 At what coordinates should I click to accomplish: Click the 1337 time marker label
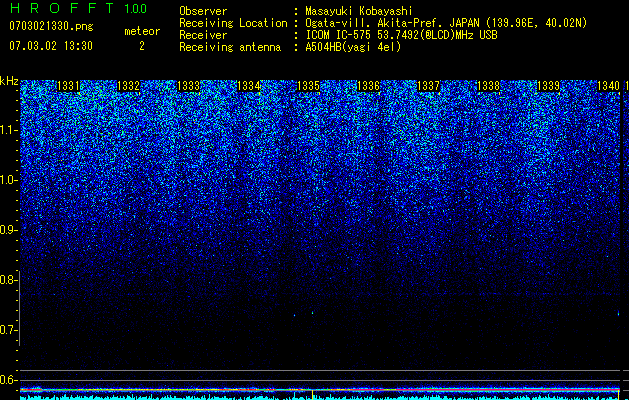tap(428, 86)
